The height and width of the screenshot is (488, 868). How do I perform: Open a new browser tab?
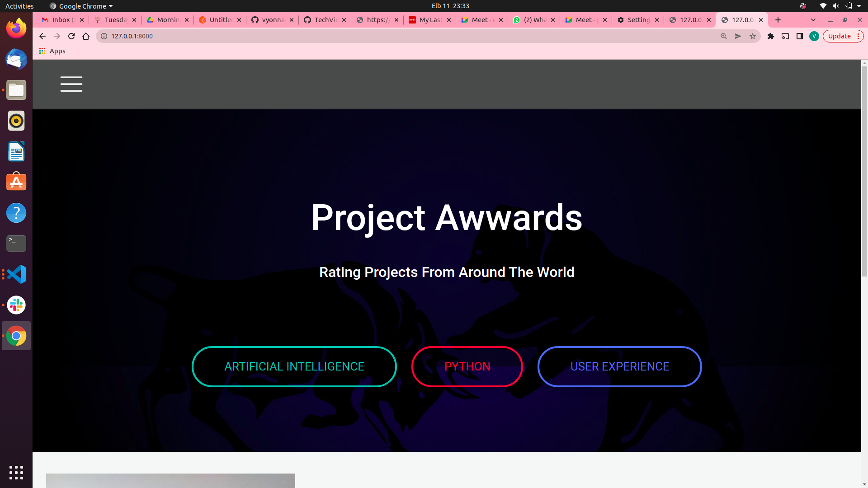pyautogui.click(x=778, y=20)
